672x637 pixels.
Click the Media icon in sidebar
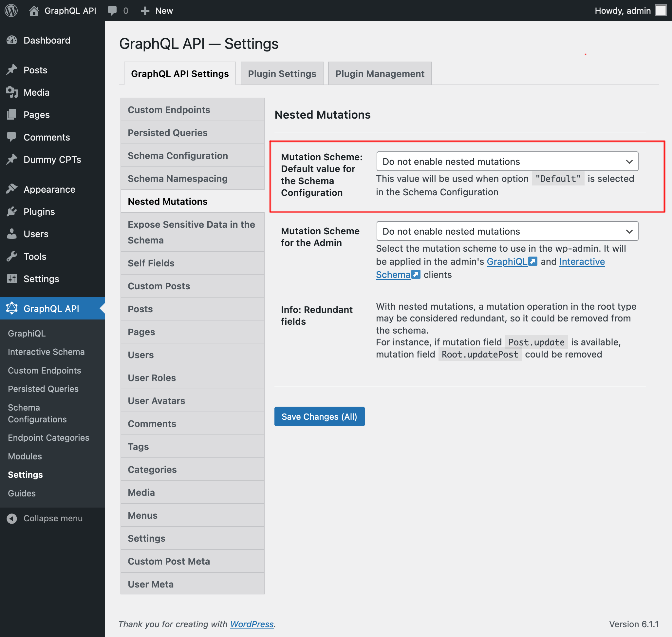(x=12, y=92)
